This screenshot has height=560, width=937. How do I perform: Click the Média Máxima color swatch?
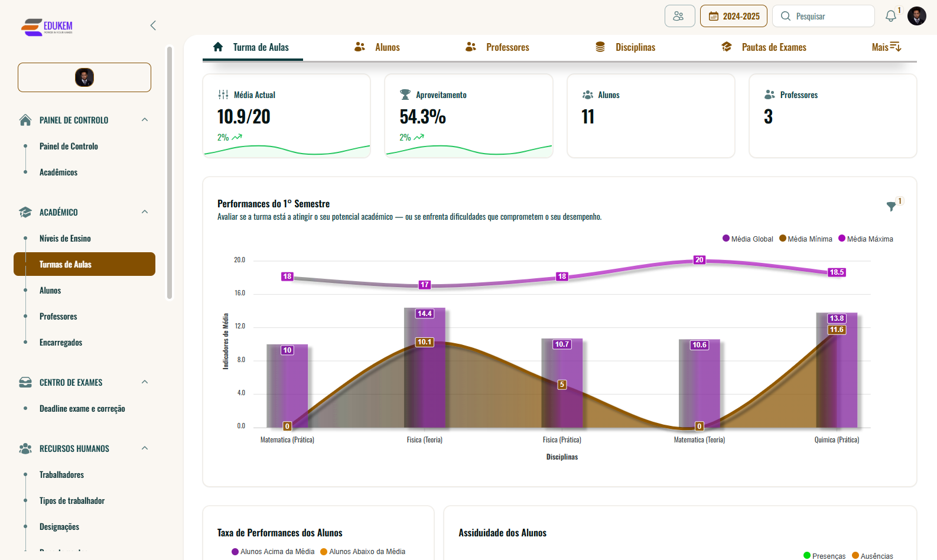(842, 239)
